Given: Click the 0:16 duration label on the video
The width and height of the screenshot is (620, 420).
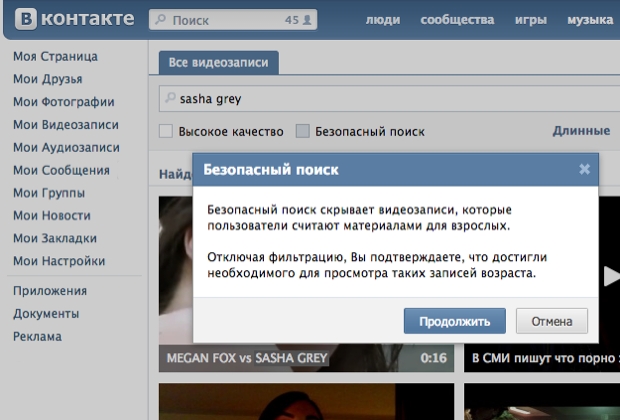Looking at the screenshot, I should [433, 358].
